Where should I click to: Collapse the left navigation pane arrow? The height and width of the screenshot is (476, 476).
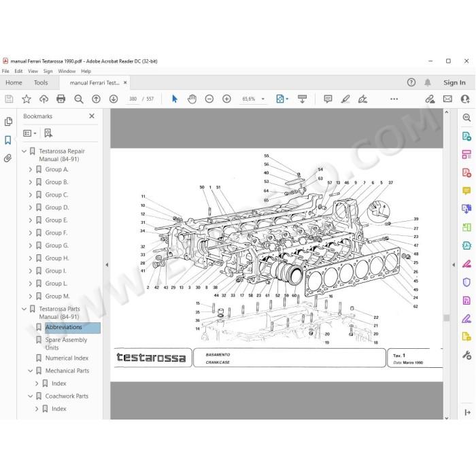[x=107, y=265]
